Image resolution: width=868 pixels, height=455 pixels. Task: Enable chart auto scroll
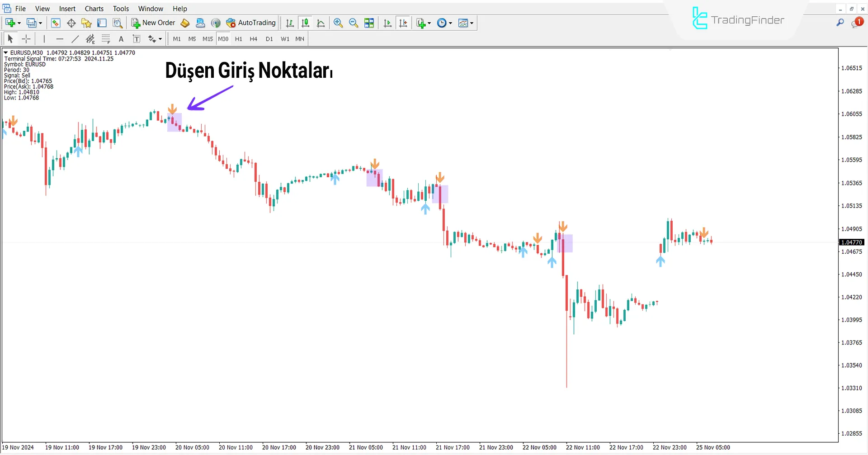(387, 23)
